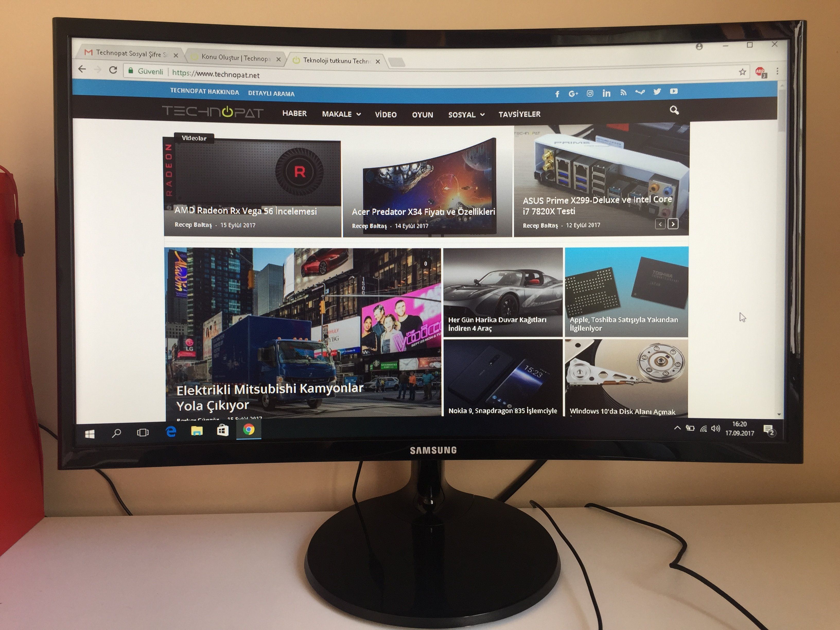Open the HABER menu item
Screen dimensions: 840x630
[x=294, y=113]
